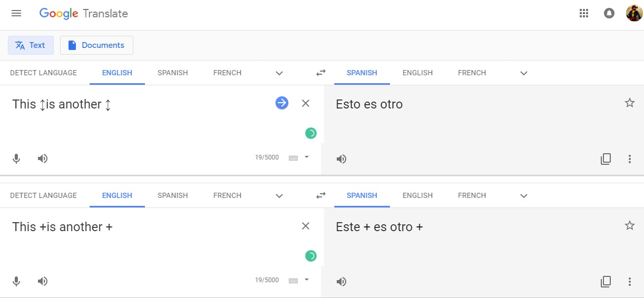Choose FRENCH as lower target language
This screenshot has height=298, width=644.
[x=472, y=196]
